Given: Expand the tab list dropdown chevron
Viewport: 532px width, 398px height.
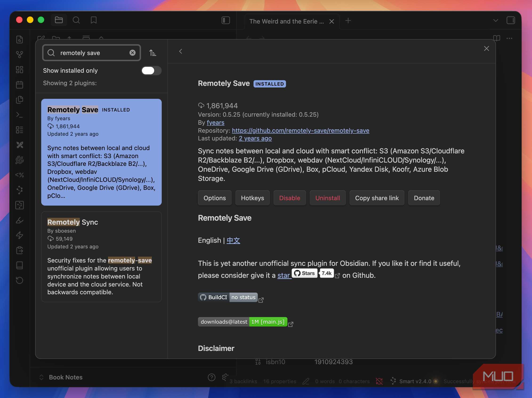Looking at the screenshot, I should tap(496, 21).
